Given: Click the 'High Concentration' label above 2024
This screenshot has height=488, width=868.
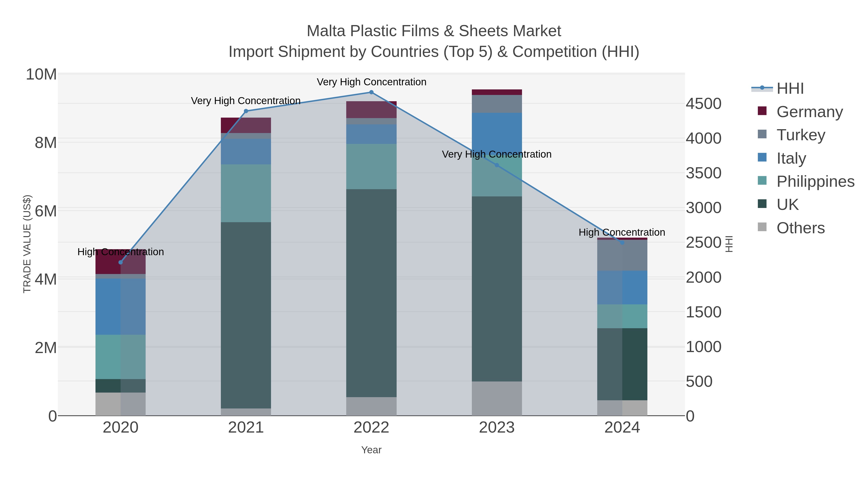Looking at the screenshot, I should pyautogui.click(x=622, y=232).
